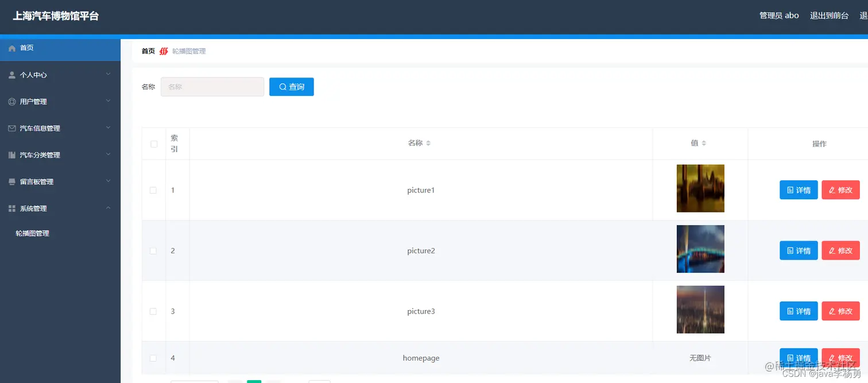Screen dimensions: 868x383
Task: Click the magnifier icon in 查询 button
Action: coord(282,87)
